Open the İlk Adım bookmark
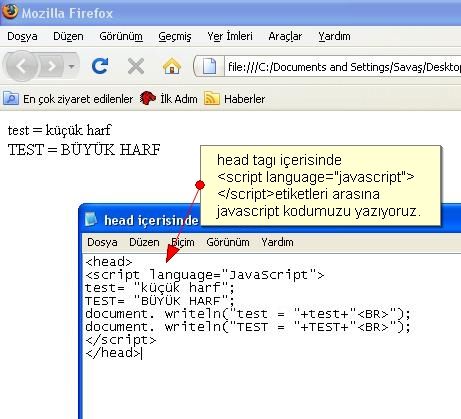 (x=179, y=99)
